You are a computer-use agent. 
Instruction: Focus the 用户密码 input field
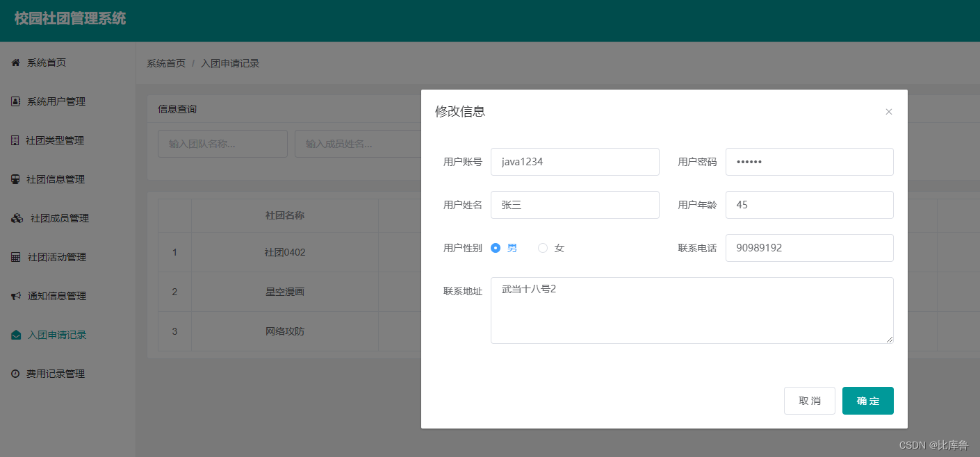(x=810, y=162)
